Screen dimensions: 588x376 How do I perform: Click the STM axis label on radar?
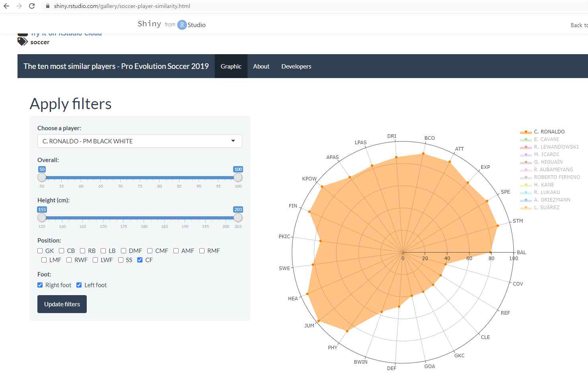pyautogui.click(x=518, y=221)
